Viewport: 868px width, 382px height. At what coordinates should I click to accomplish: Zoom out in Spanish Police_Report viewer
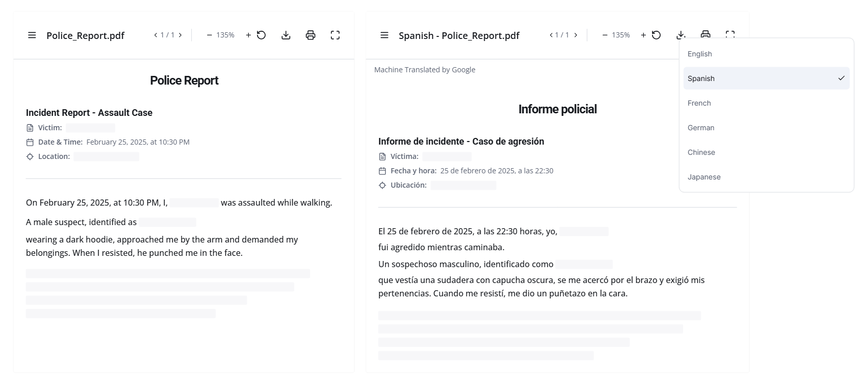pos(605,35)
